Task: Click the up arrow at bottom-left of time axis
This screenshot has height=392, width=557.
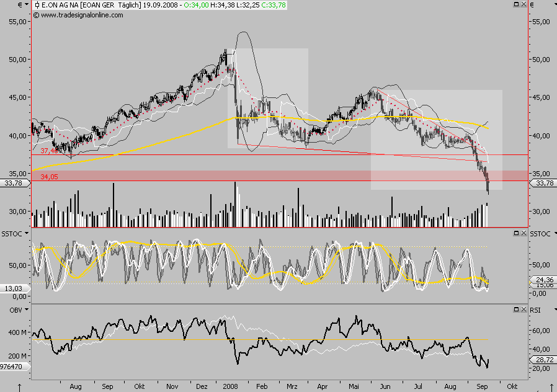Action: pyautogui.click(x=19, y=388)
